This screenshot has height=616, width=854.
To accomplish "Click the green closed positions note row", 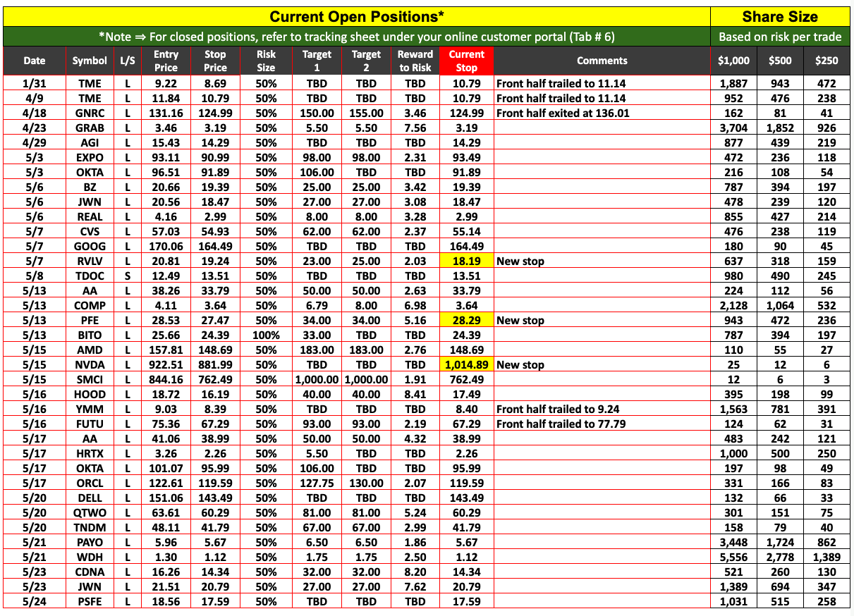I will click(x=356, y=37).
